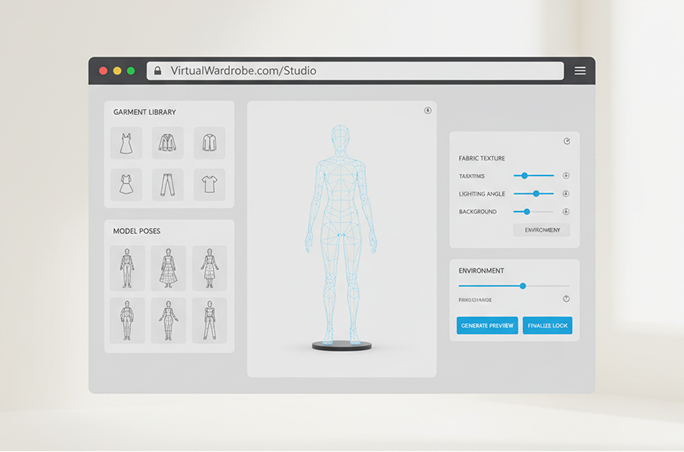Click the Lighting Angle slider handle
The image size is (684, 452).
[x=537, y=194]
